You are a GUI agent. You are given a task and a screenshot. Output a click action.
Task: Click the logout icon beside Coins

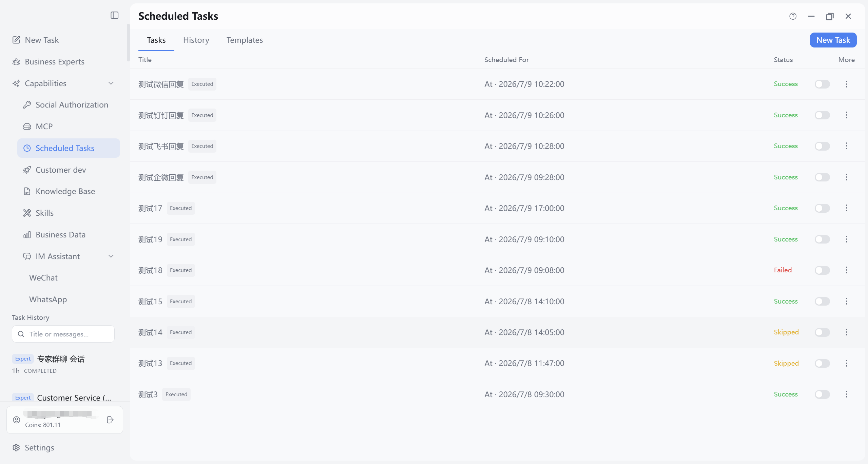click(110, 420)
